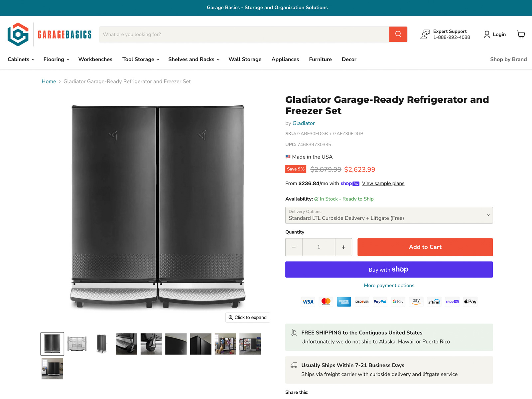
Task: Open the Appliances menu item
Action: click(285, 60)
